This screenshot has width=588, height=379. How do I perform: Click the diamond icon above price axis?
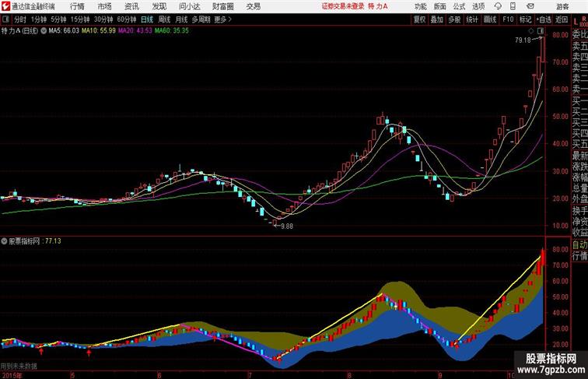[x=531, y=31]
